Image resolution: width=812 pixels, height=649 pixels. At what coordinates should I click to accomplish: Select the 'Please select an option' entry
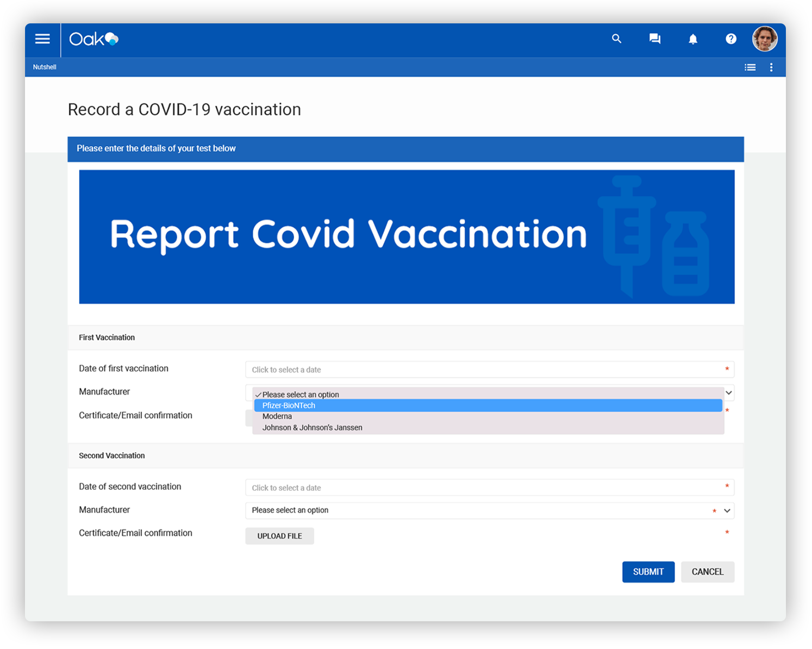[x=301, y=395]
